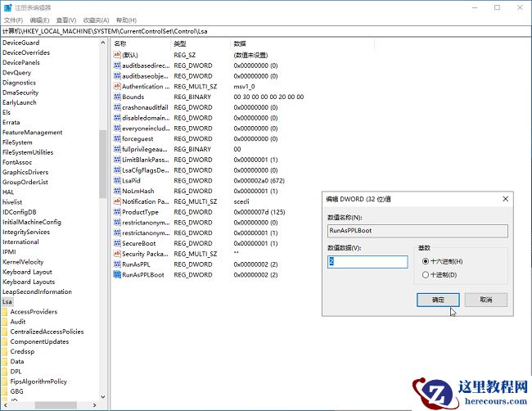Open the AccessProviders folder icon
This screenshot has width=532, height=411.
point(5,312)
